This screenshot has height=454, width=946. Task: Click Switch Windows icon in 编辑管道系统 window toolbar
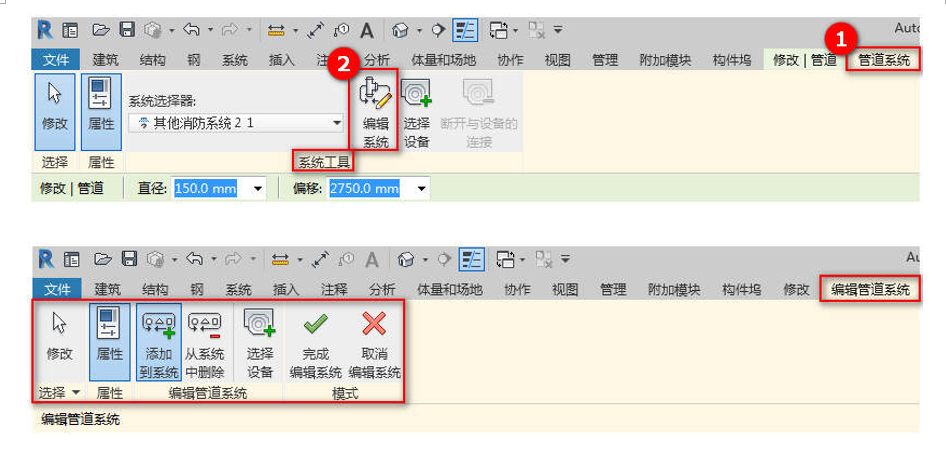click(505, 259)
